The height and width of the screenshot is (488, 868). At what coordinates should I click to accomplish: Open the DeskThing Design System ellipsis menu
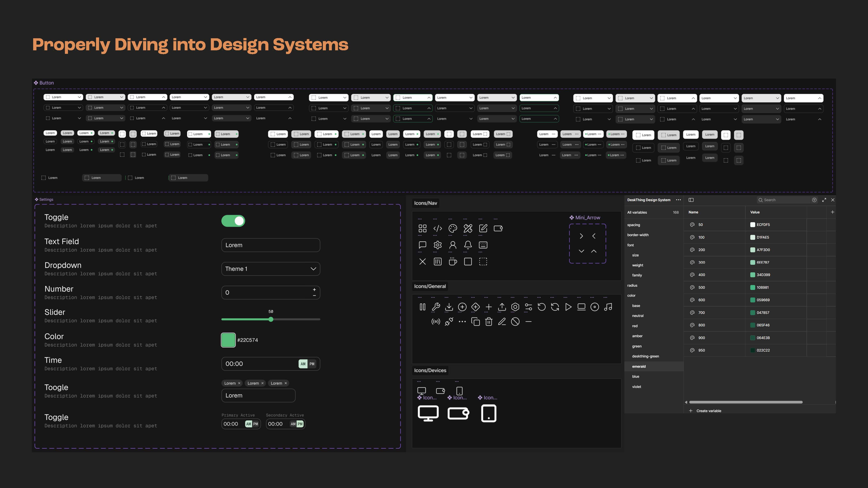(678, 200)
